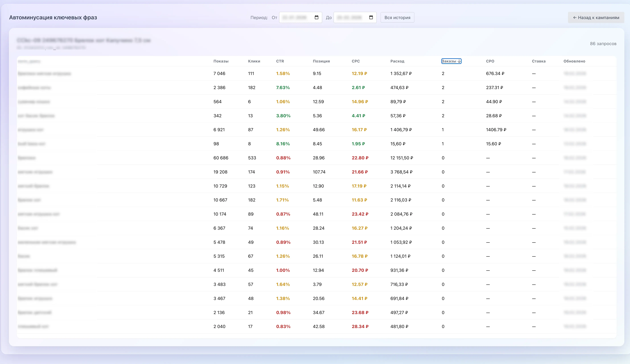Sort table by Показы column header
Image resolution: width=630 pixels, height=364 pixels.
coord(221,61)
